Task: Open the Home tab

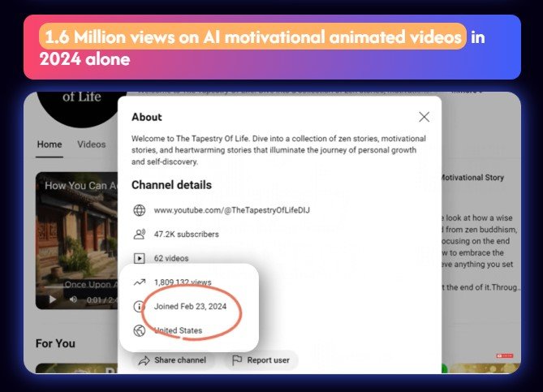Action: [x=49, y=144]
